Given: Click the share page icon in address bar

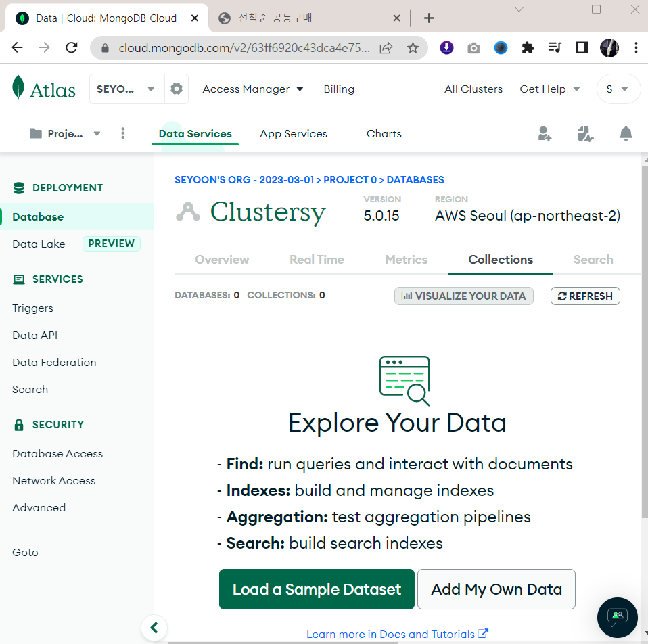Looking at the screenshot, I should pos(386,48).
